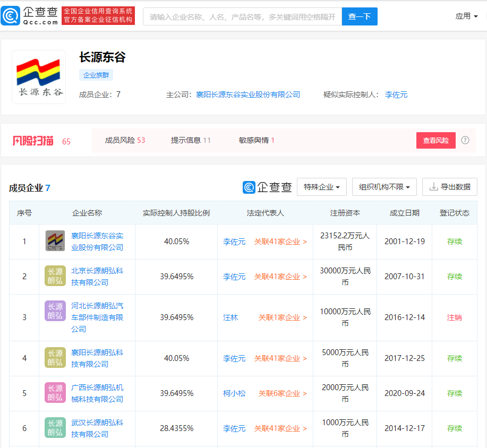Open main company link 襄阳长源东谷实业股份有限公司 in header
The image size is (487, 448).
pyautogui.click(x=248, y=94)
